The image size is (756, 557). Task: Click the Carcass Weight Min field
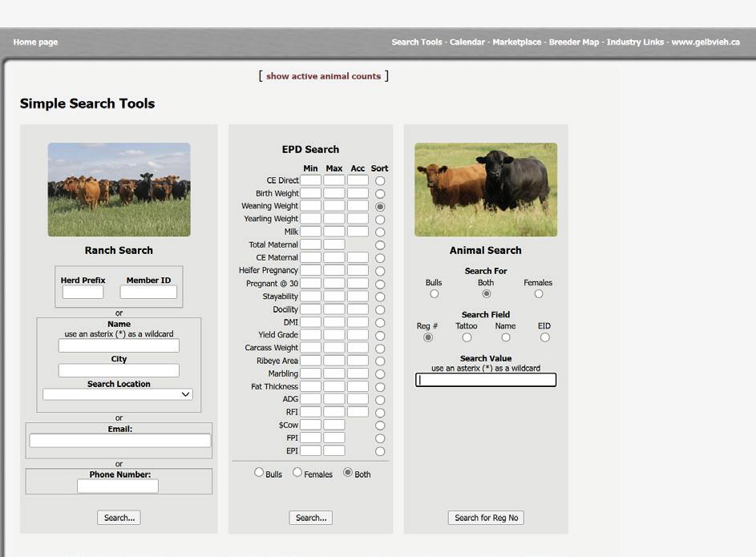coord(311,347)
